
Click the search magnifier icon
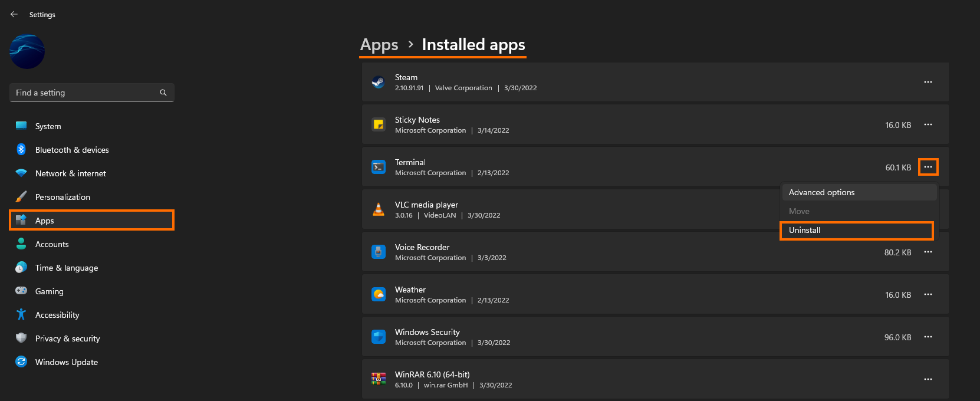[x=163, y=93]
